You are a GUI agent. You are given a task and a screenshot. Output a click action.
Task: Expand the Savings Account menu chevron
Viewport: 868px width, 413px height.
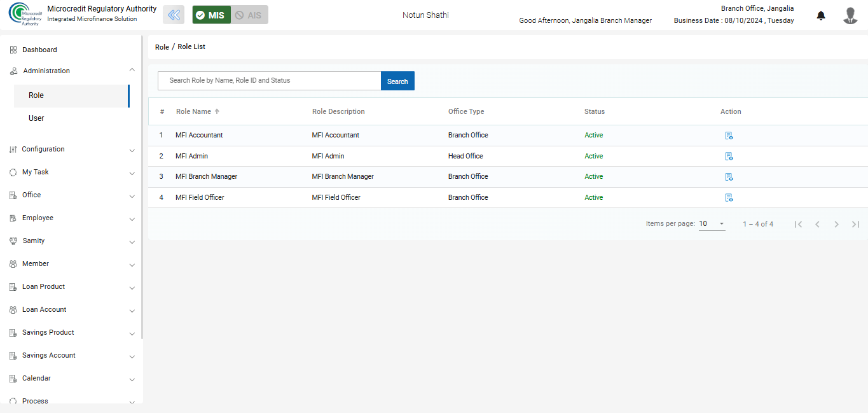point(132,357)
